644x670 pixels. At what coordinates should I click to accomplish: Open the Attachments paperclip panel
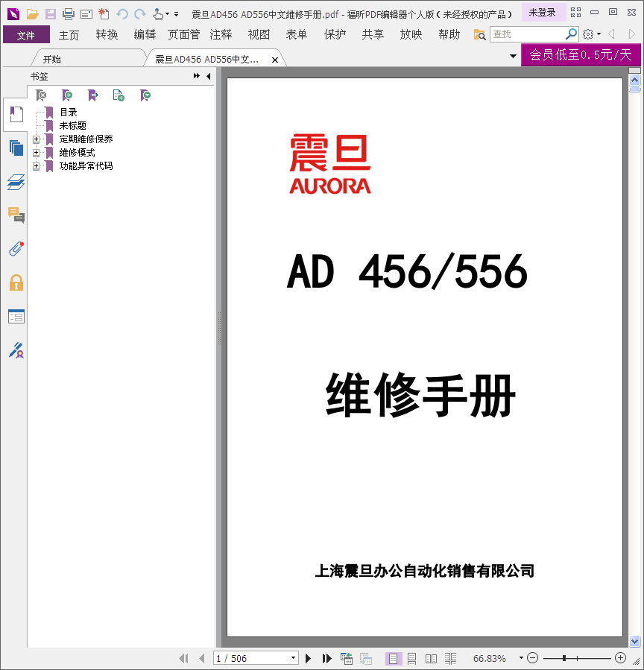[x=16, y=249]
